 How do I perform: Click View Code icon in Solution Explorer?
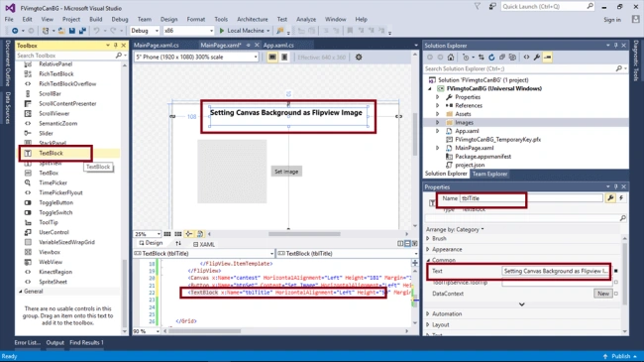(x=526, y=58)
